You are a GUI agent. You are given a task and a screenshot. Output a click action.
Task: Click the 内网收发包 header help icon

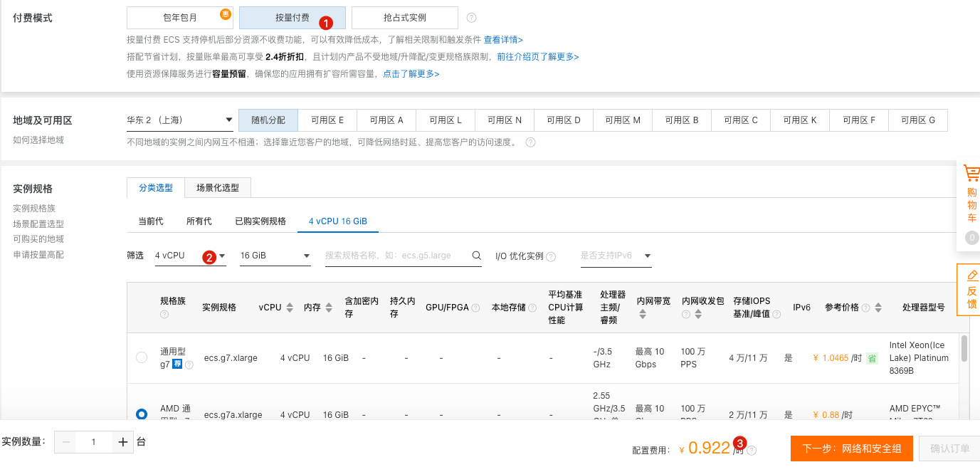pos(686,314)
